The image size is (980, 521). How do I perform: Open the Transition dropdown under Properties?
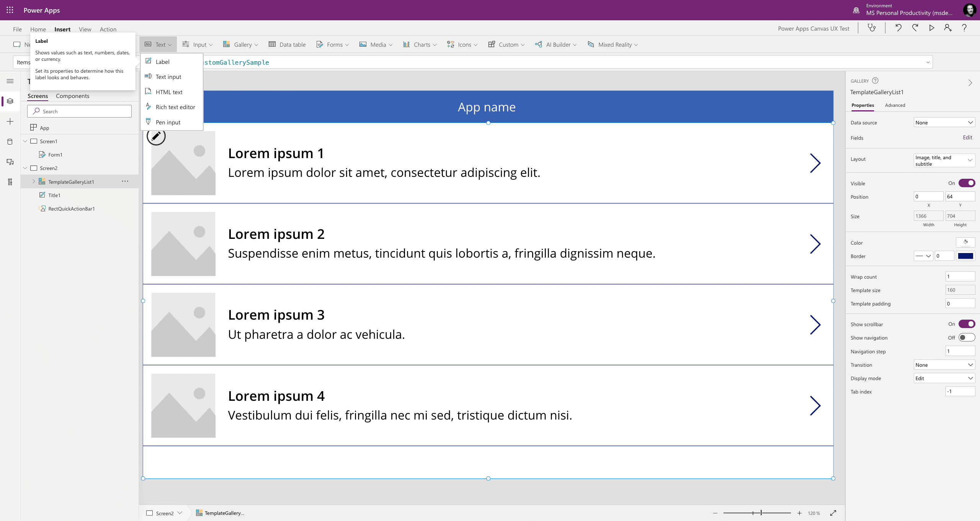coord(942,364)
